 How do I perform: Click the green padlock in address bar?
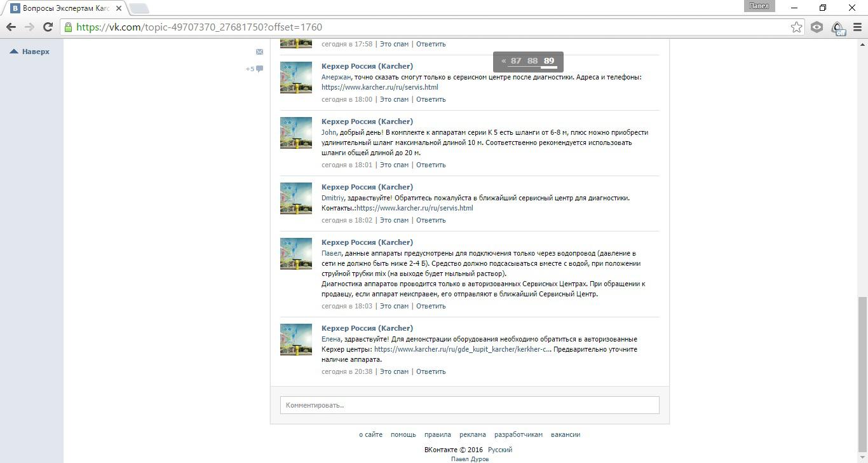(68, 27)
